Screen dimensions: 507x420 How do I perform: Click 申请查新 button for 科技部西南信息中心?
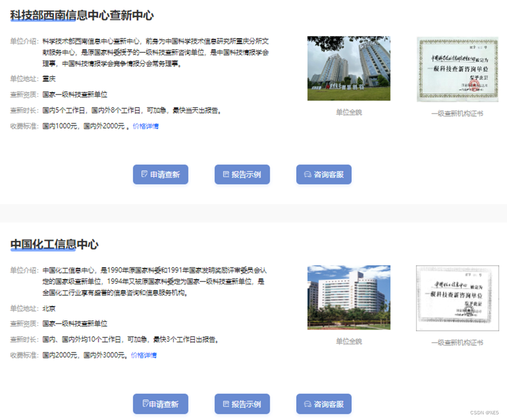(x=161, y=175)
